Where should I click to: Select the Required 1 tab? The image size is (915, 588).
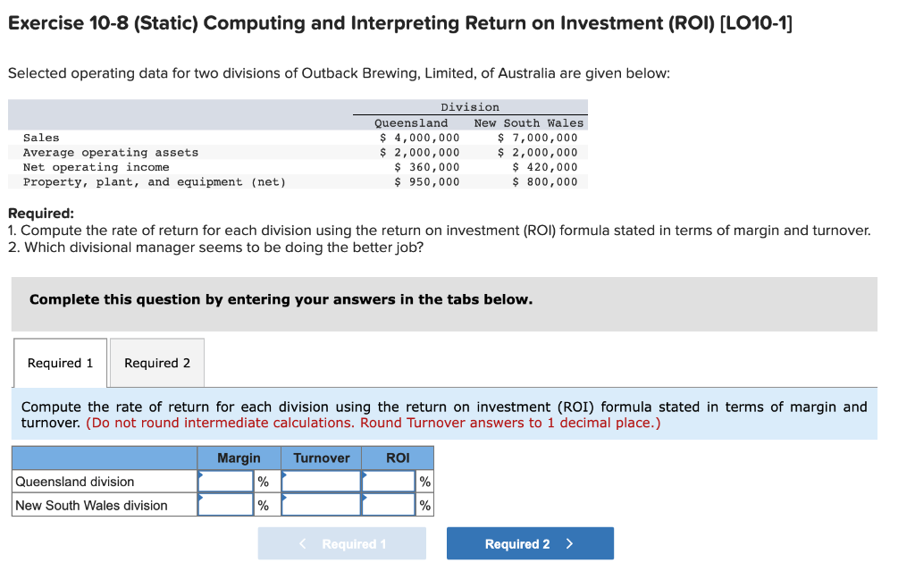[x=59, y=363]
